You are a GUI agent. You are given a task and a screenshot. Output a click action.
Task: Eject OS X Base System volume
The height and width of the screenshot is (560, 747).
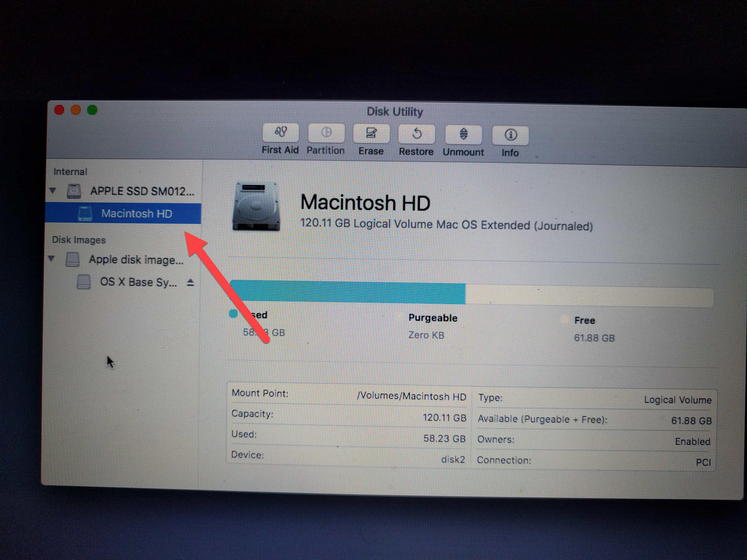pyautogui.click(x=190, y=283)
